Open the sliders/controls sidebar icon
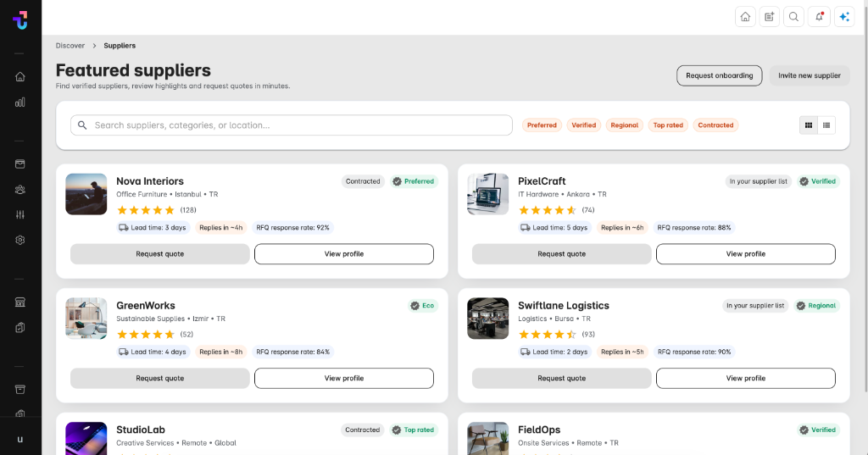The height and width of the screenshot is (455, 868). (x=20, y=214)
